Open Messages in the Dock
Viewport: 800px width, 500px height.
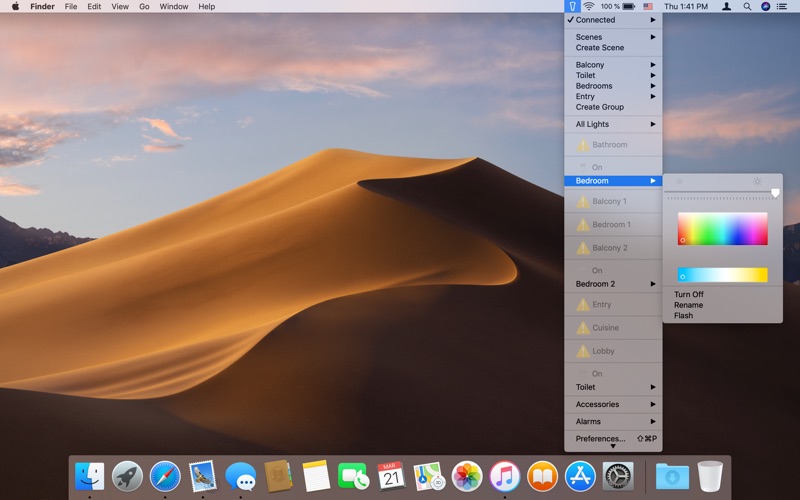(x=240, y=476)
